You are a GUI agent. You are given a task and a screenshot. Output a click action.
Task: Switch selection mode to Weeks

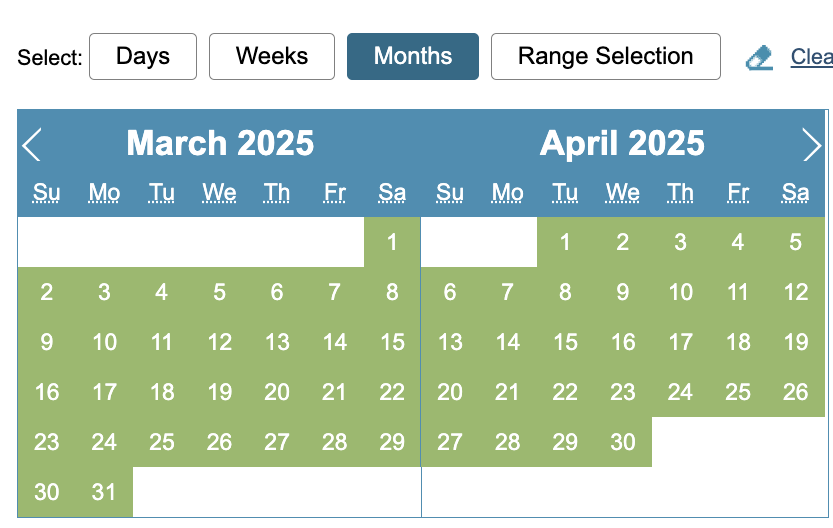pyautogui.click(x=272, y=57)
